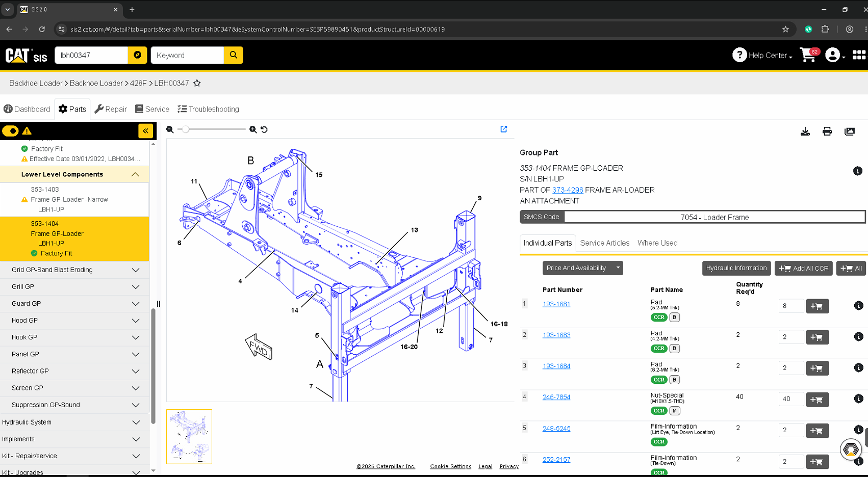Click the Add All CCR button
The height and width of the screenshot is (477, 868).
tap(804, 268)
